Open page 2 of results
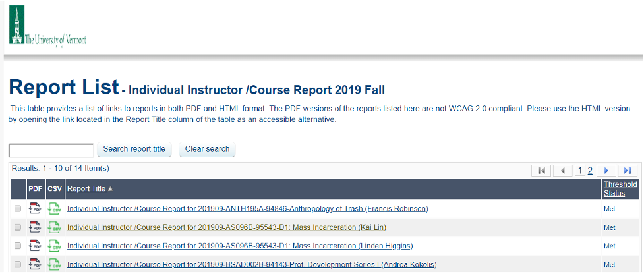The height and width of the screenshot is (278, 644). pos(590,171)
